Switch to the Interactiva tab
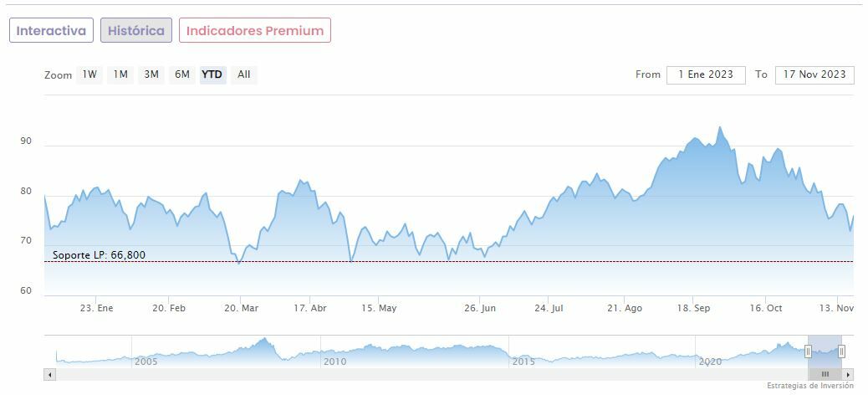The height and width of the screenshot is (395, 868). coord(51,31)
